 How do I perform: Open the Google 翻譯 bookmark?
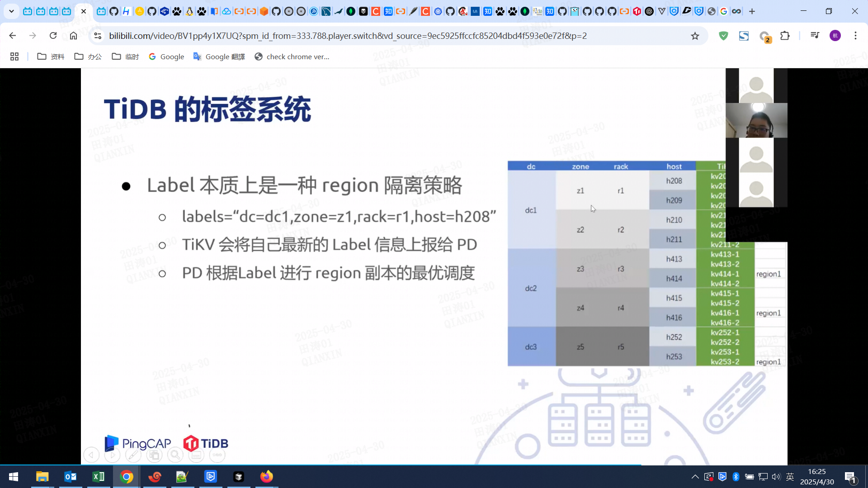pos(219,56)
